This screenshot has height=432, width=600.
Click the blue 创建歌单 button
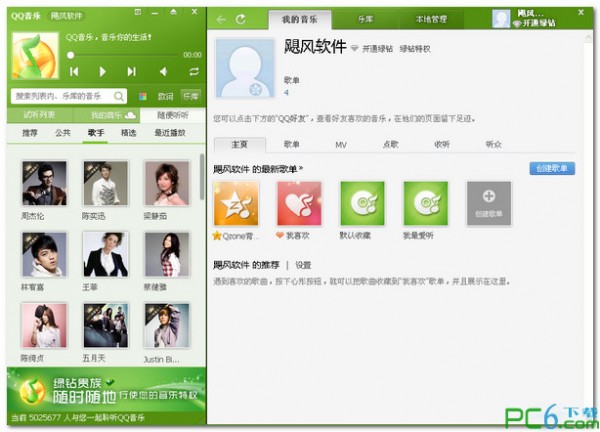tap(552, 168)
